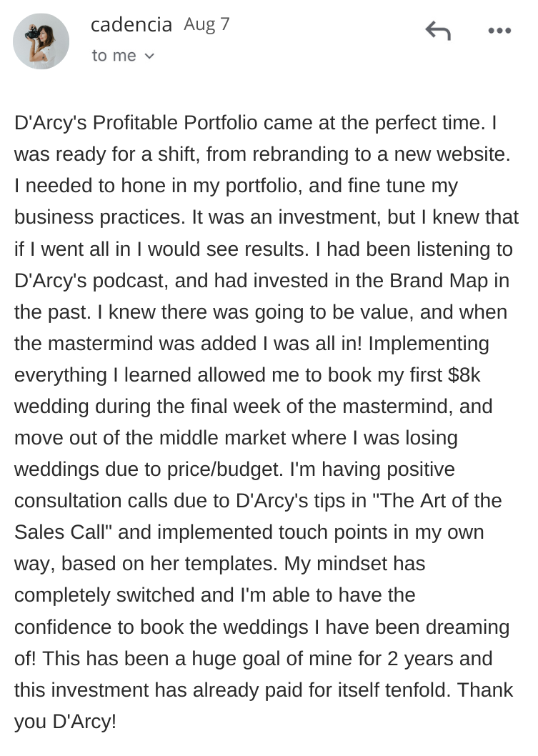Select the sender name cadencia
The height and width of the screenshot is (756, 538).
click(131, 24)
